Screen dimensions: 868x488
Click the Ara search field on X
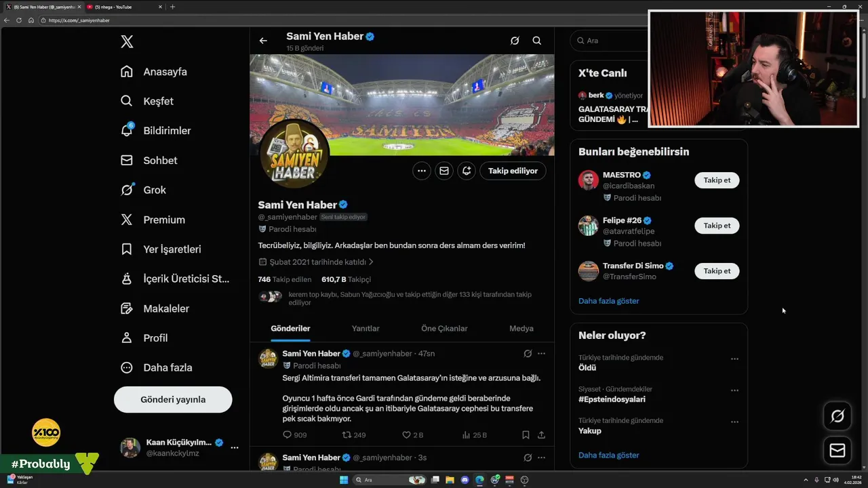pyautogui.click(x=609, y=41)
